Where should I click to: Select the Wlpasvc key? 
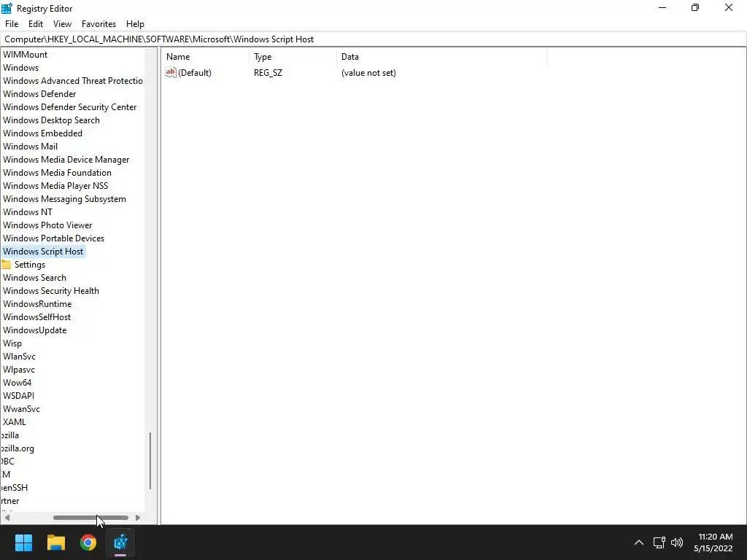tap(18, 370)
